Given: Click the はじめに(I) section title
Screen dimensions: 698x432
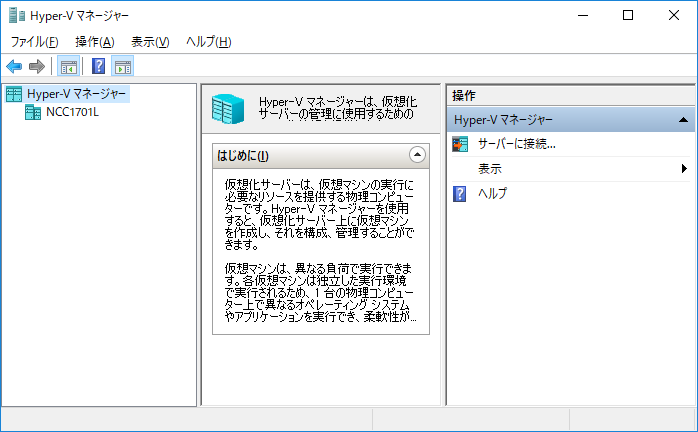Looking at the screenshot, I should click(x=243, y=156).
